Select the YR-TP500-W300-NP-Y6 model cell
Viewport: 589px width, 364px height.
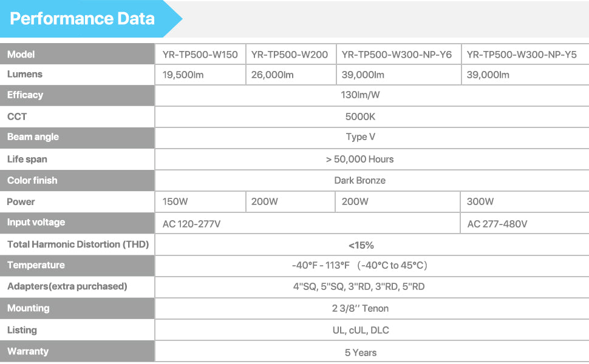click(397, 55)
